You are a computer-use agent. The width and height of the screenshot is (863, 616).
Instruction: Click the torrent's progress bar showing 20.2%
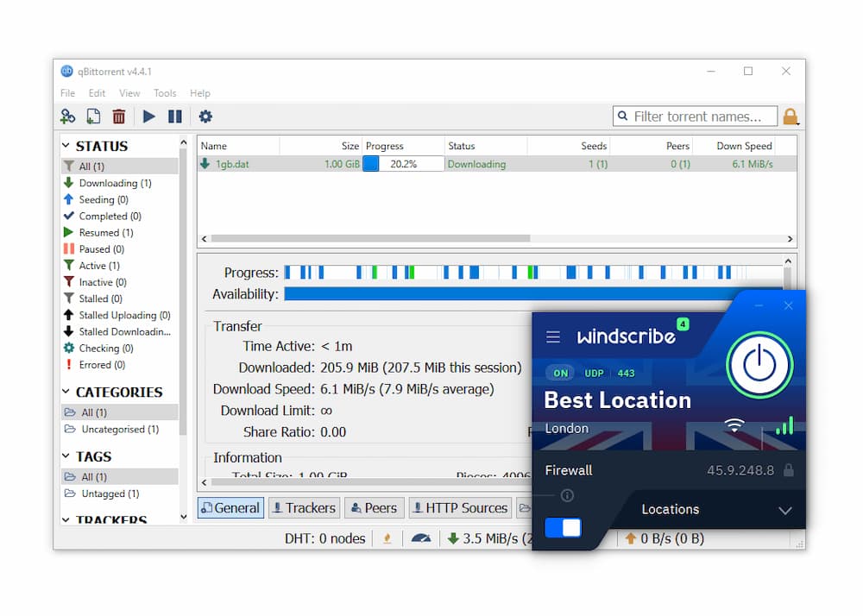pos(403,163)
